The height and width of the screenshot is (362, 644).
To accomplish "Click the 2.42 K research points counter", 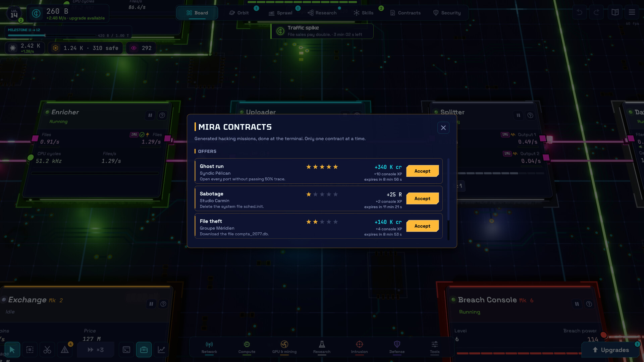I will 25,48.
